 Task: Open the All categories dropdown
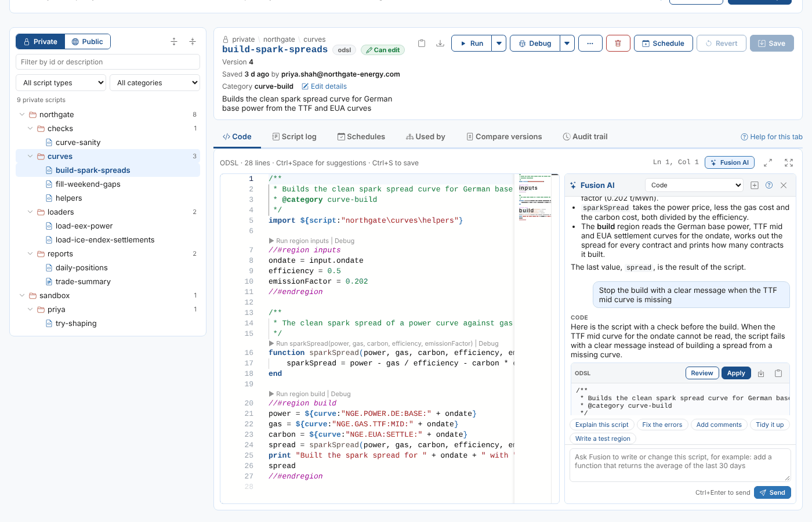click(x=155, y=83)
